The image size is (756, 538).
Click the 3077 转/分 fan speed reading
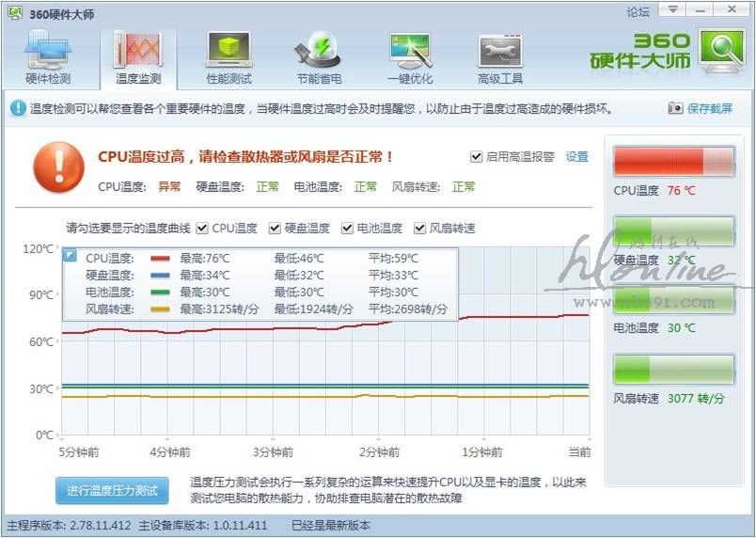pyautogui.click(x=696, y=399)
